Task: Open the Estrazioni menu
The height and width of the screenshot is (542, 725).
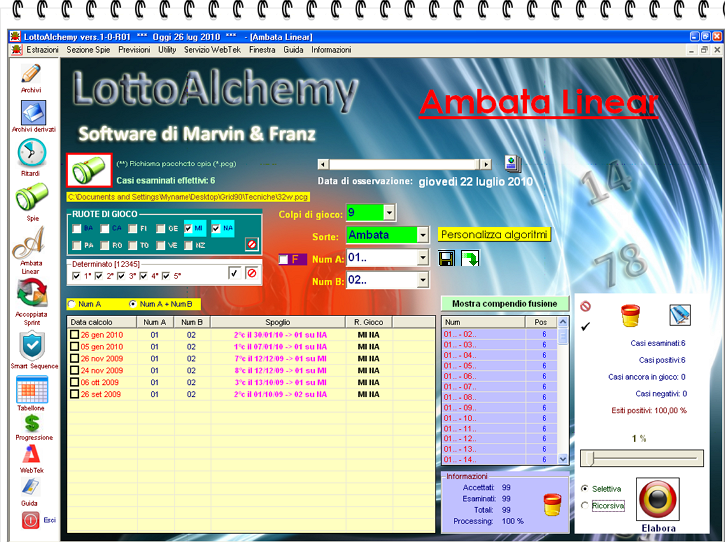Action: [42, 50]
